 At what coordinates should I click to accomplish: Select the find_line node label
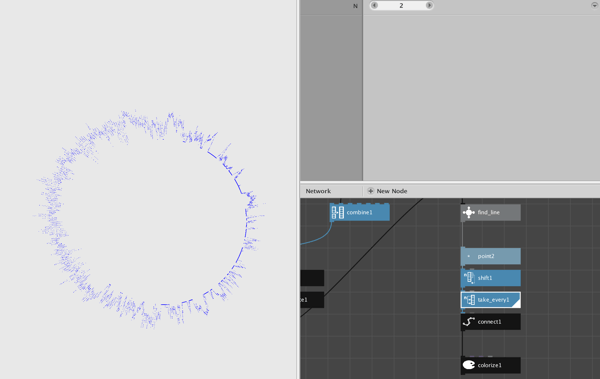coord(489,212)
